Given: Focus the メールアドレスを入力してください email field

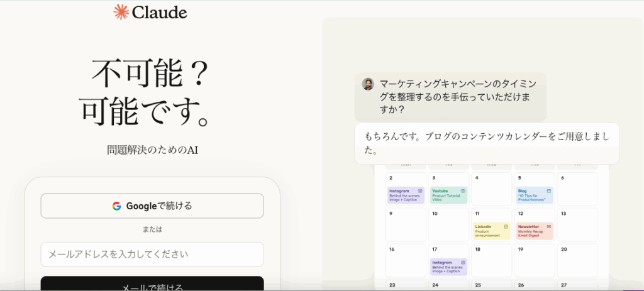Looking at the screenshot, I should [x=152, y=254].
